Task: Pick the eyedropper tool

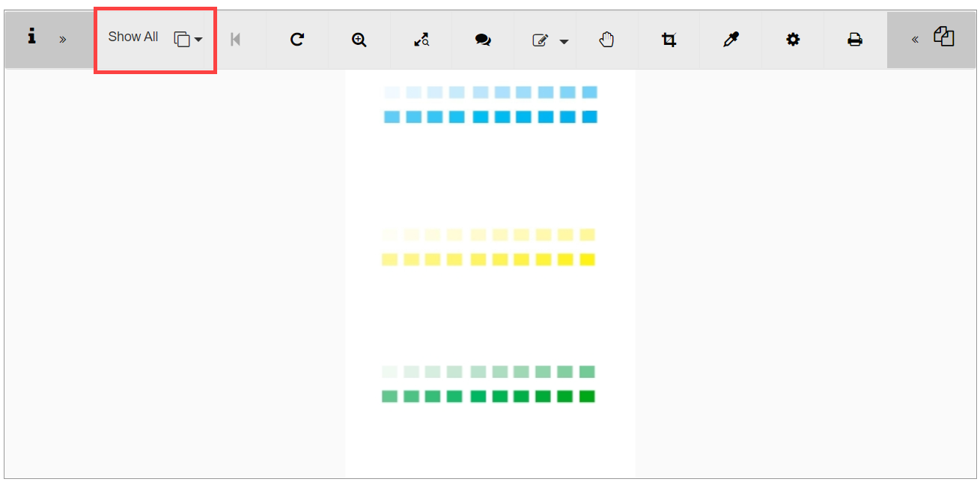Action: 731,40
